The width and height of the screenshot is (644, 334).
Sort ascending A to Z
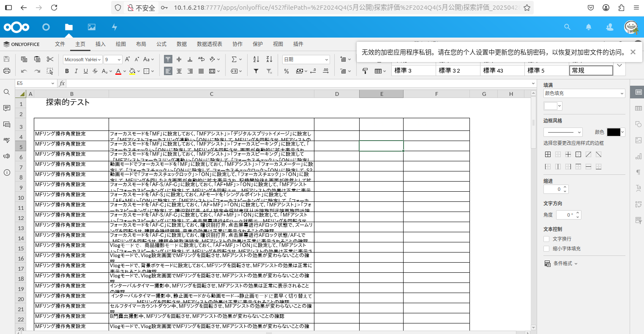(x=256, y=60)
